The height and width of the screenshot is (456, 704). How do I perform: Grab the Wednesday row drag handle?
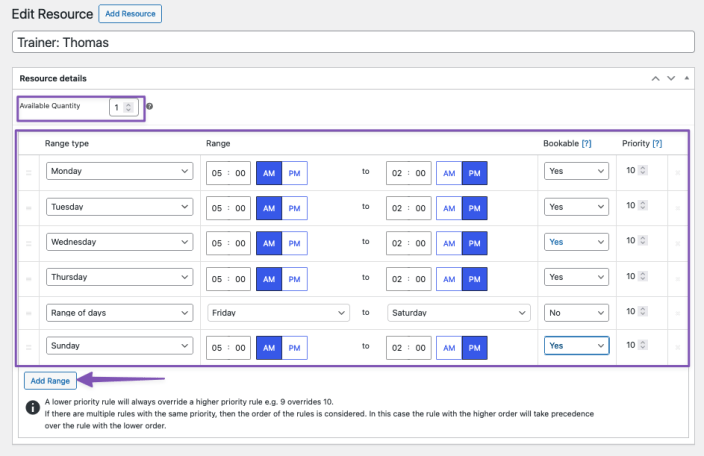[29, 244]
